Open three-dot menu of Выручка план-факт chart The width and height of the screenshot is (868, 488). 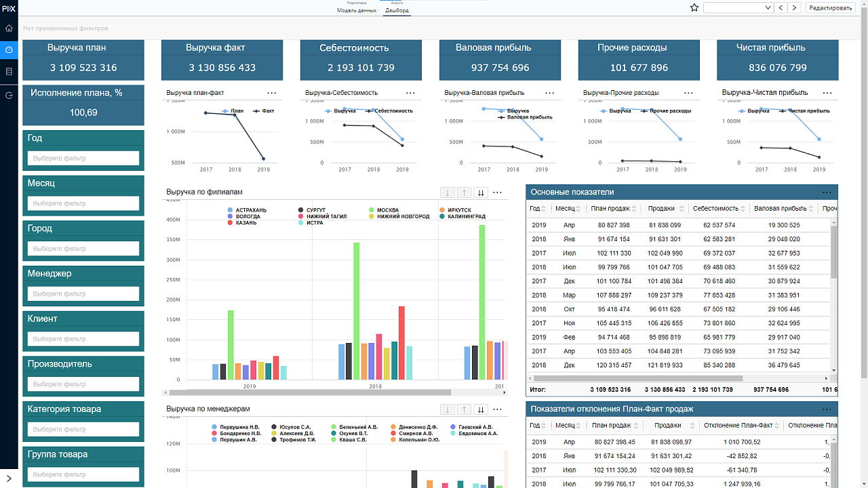pos(272,93)
